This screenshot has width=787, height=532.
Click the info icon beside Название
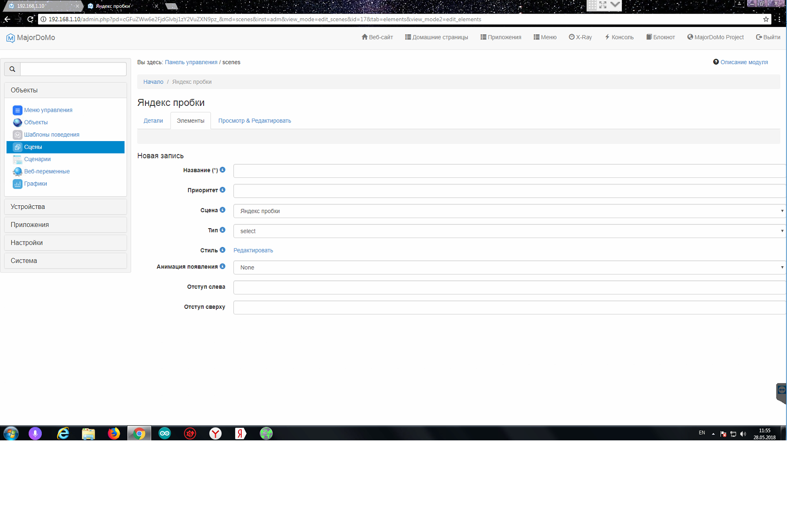point(222,170)
